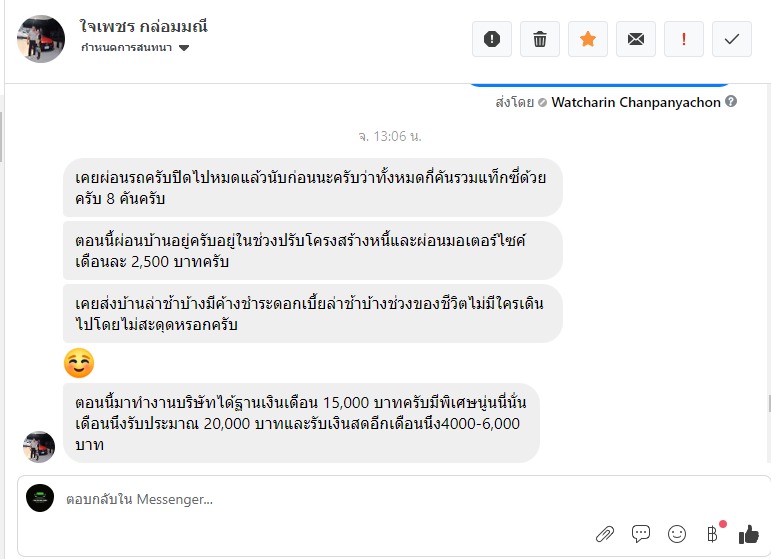
Task: Attach a file with paperclip icon
Action: [x=604, y=534]
